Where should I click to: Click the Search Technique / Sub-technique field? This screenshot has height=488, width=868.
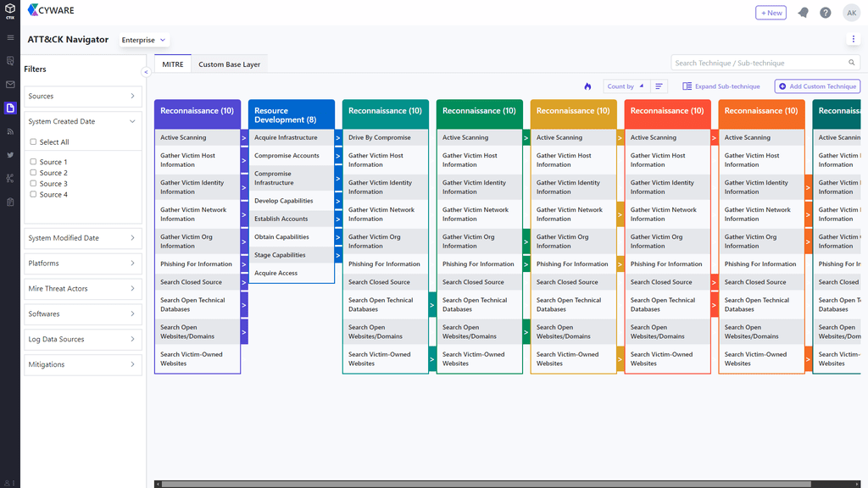(765, 63)
